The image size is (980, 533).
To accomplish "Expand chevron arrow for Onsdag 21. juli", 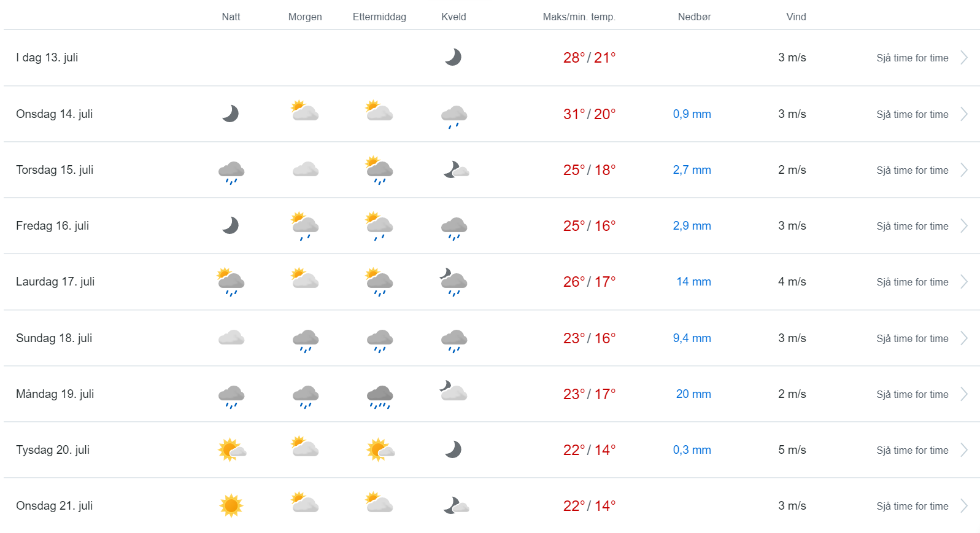I will [x=964, y=506].
